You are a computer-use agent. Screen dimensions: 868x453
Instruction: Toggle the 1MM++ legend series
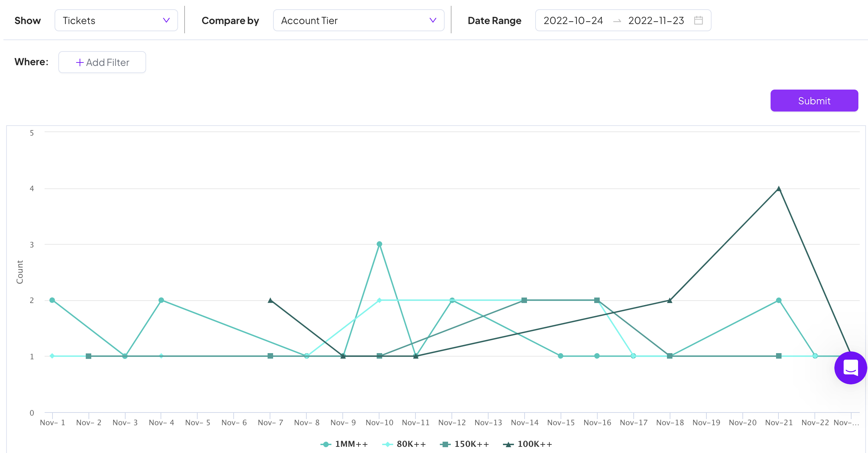[344, 444]
